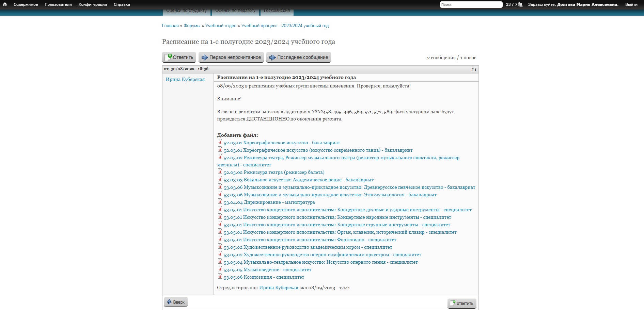
Task: Click PDF icon beside 53.05.05 Музыковедение
Action: pos(220,269)
